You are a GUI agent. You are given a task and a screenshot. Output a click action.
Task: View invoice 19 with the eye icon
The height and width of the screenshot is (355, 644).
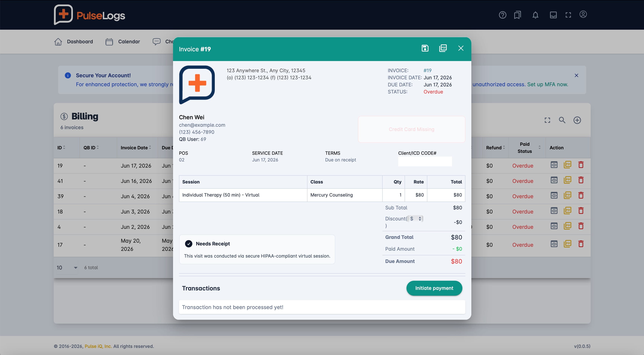(554, 165)
